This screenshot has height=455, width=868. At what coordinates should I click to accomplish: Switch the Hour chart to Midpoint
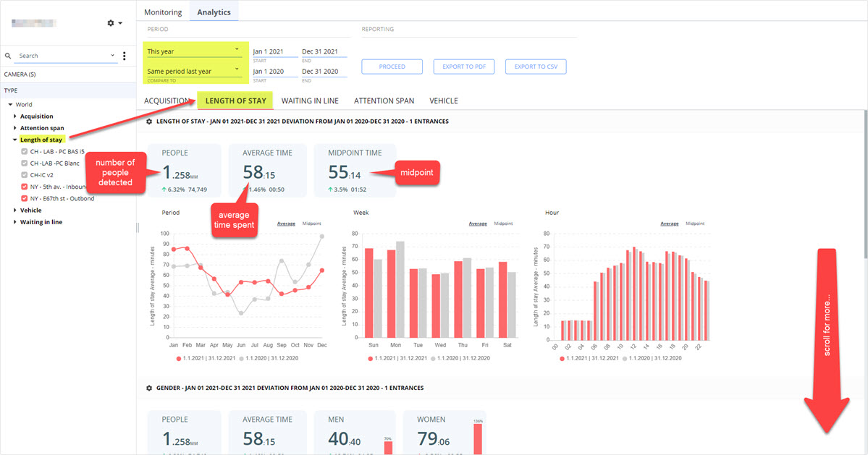(695, 224)
